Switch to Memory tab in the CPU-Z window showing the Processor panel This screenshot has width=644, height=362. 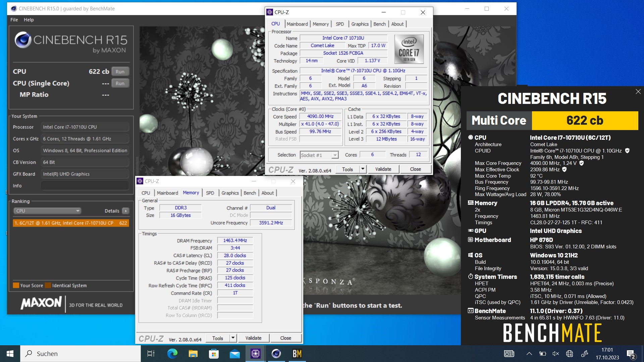pyautogui.click(x=321, y=24)
